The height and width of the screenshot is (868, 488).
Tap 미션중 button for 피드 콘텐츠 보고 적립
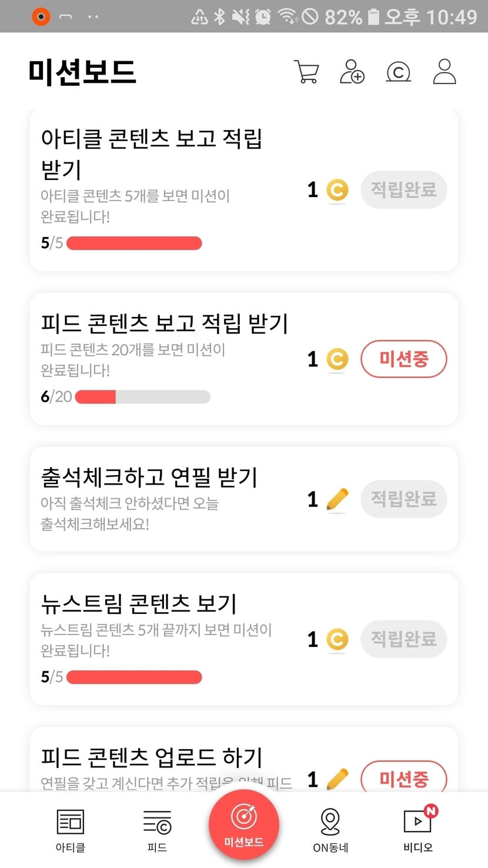pos(403,359)
